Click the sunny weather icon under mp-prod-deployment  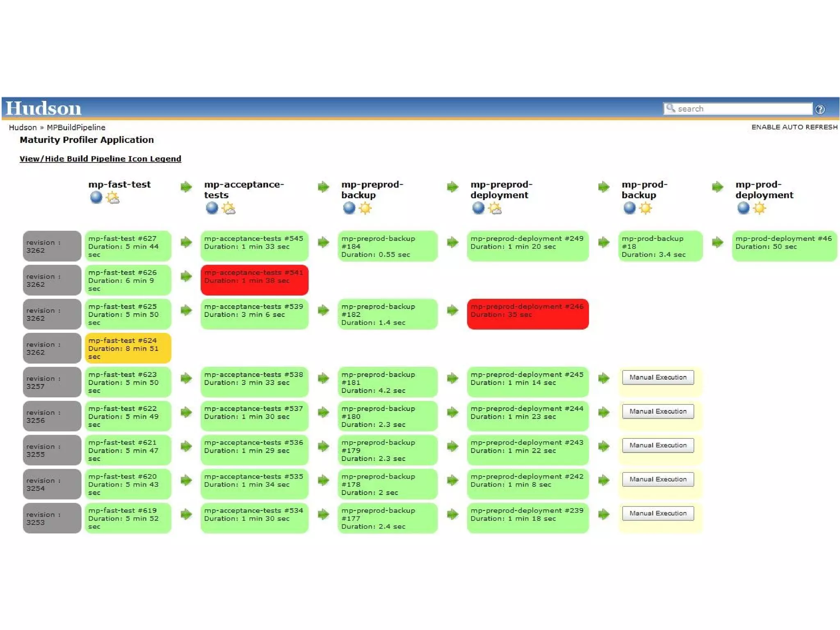click(x=759, y=208)
